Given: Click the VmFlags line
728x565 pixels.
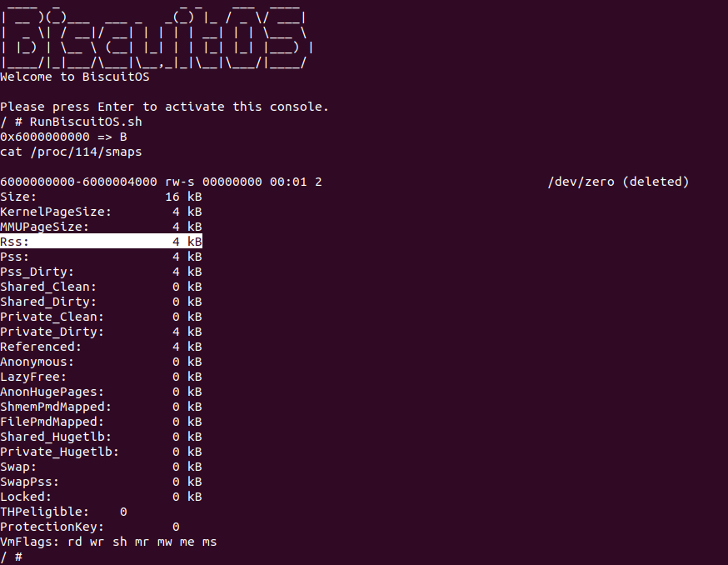Looking at the screenshot, I should pyautogui.click(x=108, y=542).
